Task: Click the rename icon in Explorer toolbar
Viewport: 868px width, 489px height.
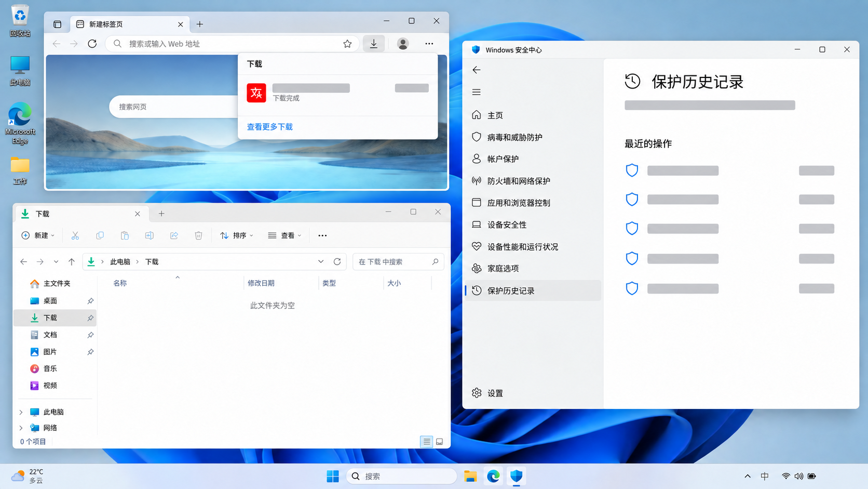Action: point(149,235)
